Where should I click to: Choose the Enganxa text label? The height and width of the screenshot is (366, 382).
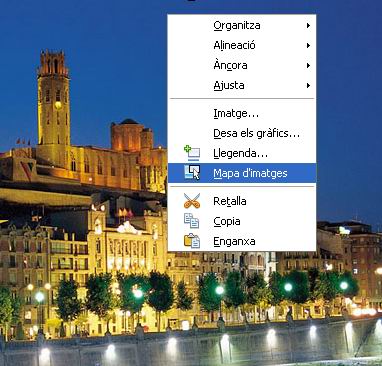(x=234, y=241)
